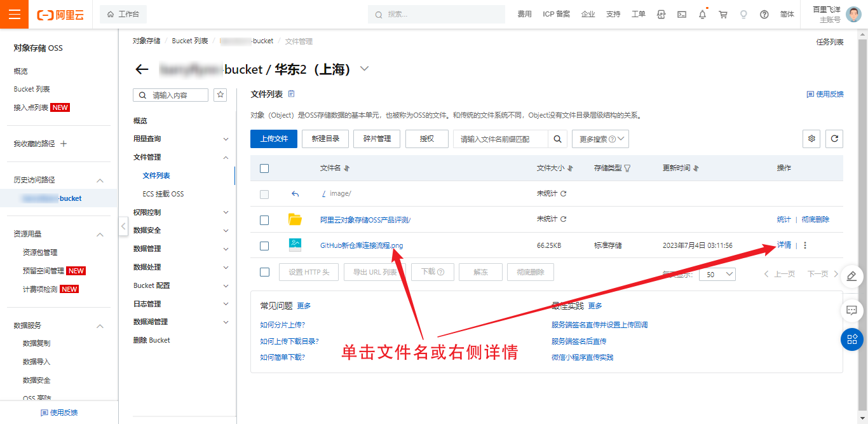The height and width of the screenshot is (424, 868).
Task: Click the PNG image file icon
Action: 295,245
